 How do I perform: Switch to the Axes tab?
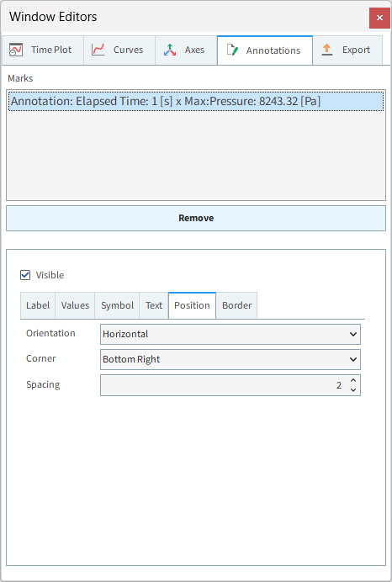[186, 50]
